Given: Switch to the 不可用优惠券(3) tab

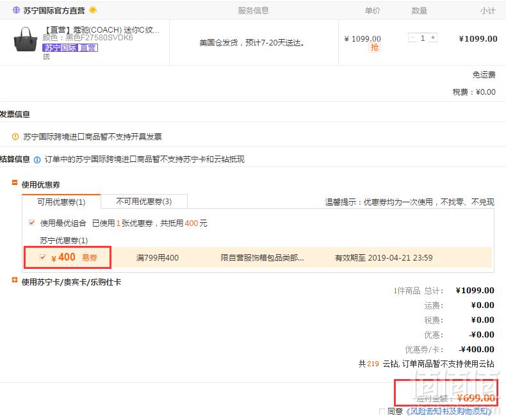Looking at the screenshot, I should 144,202.
